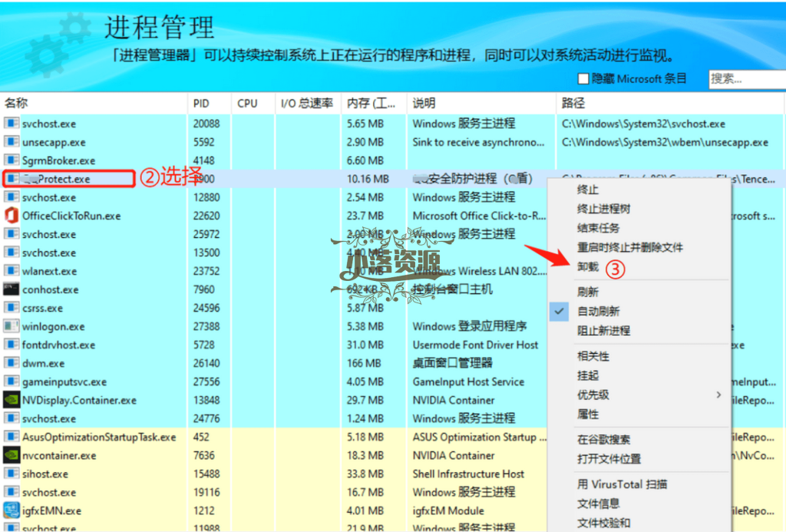Click the 33.8 MB memory value
The height and width of the screenshot is (532, 786).
365,474
